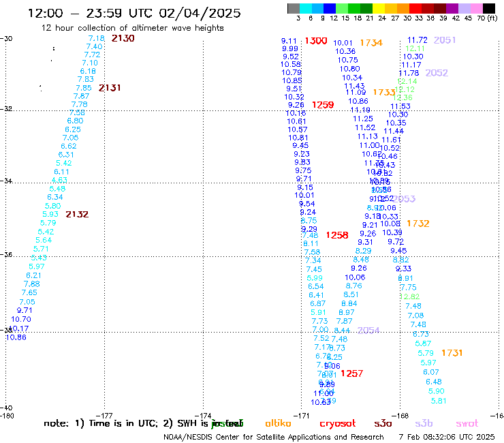This screenshot has width=504, height=443.
Task: Click the s3b time marker 2051
Action: (445, 40)
